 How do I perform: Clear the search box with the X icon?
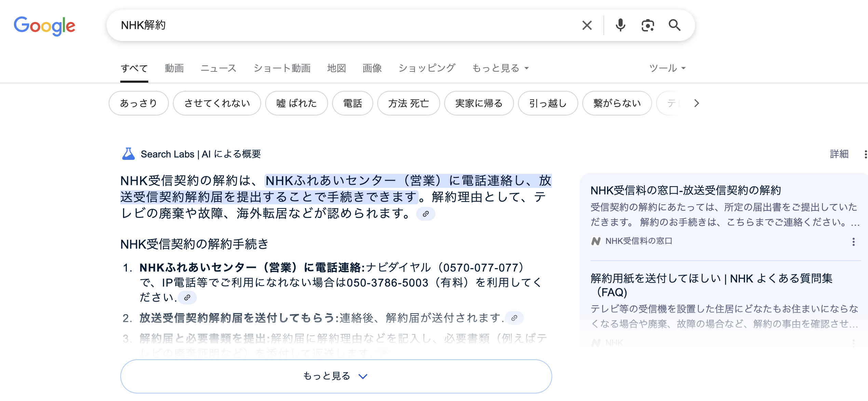(587, 25)
